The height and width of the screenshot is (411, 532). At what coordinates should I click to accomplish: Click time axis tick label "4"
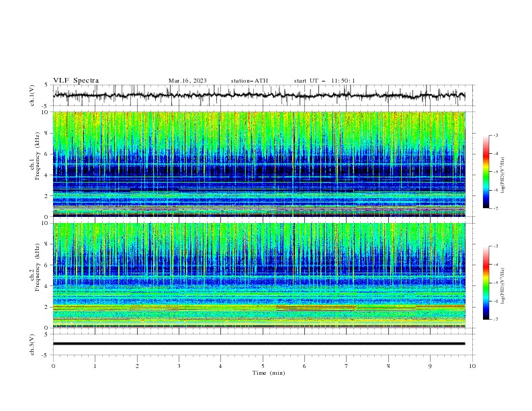pos(220,366)
